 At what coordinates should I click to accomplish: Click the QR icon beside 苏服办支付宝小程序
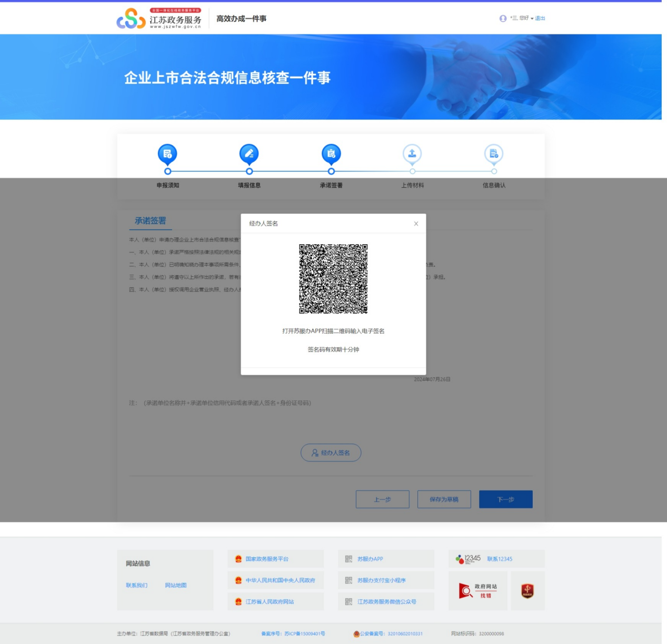[x=349, y=580]
